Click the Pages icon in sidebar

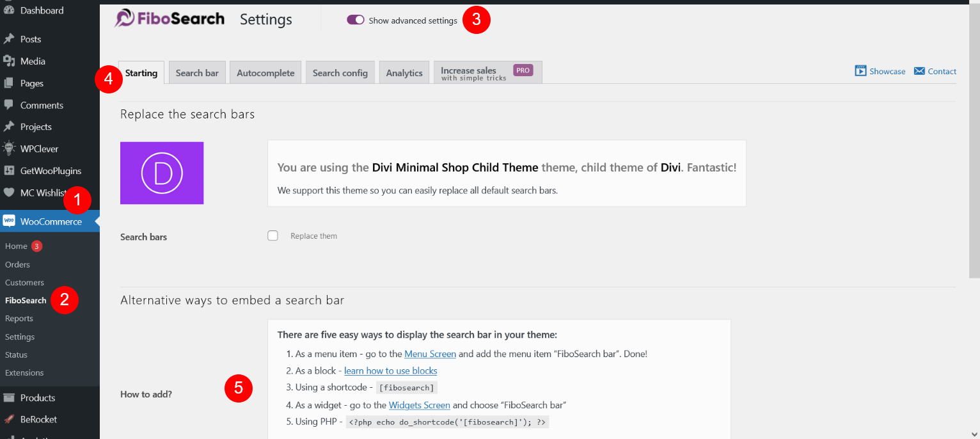tap(9, 83)
